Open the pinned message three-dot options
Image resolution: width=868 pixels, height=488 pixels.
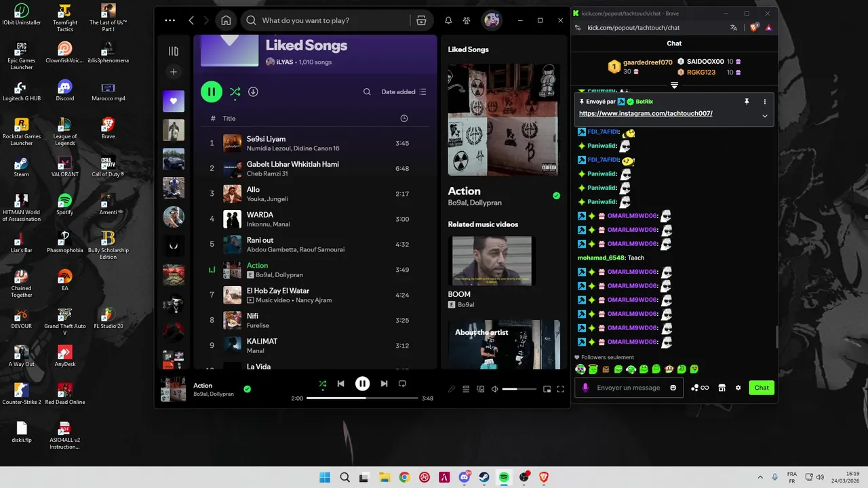[765, 102]
